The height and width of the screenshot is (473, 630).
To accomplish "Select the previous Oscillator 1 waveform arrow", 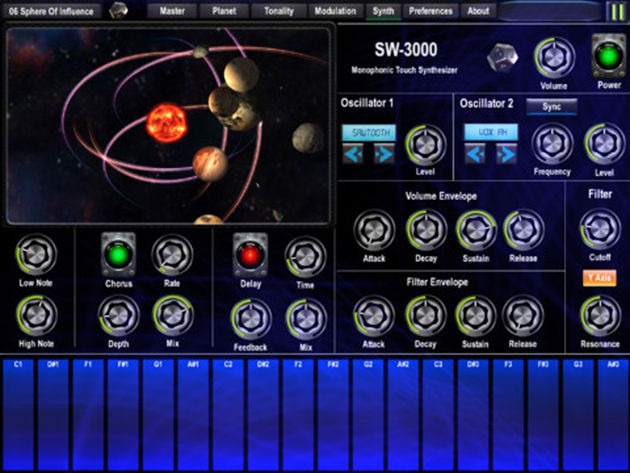I will pyautogui.click(x=354, y=154).
